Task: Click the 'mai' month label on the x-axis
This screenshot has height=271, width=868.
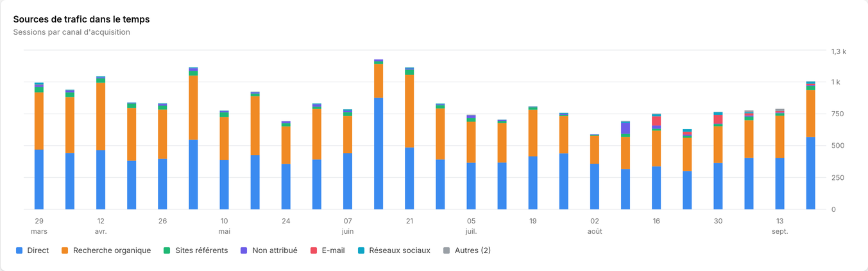Action: [x=224, y=231]
